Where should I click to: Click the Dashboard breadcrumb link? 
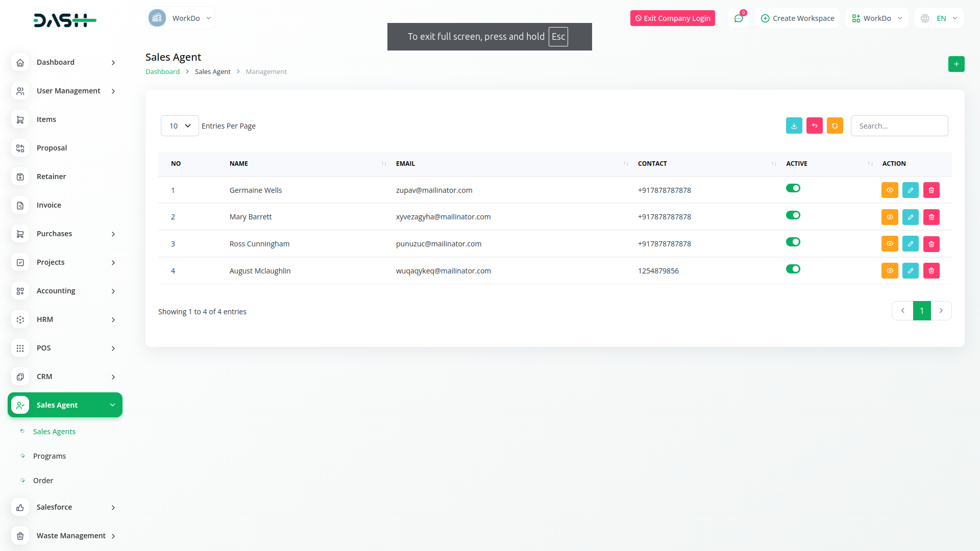[x=162, y=71]
